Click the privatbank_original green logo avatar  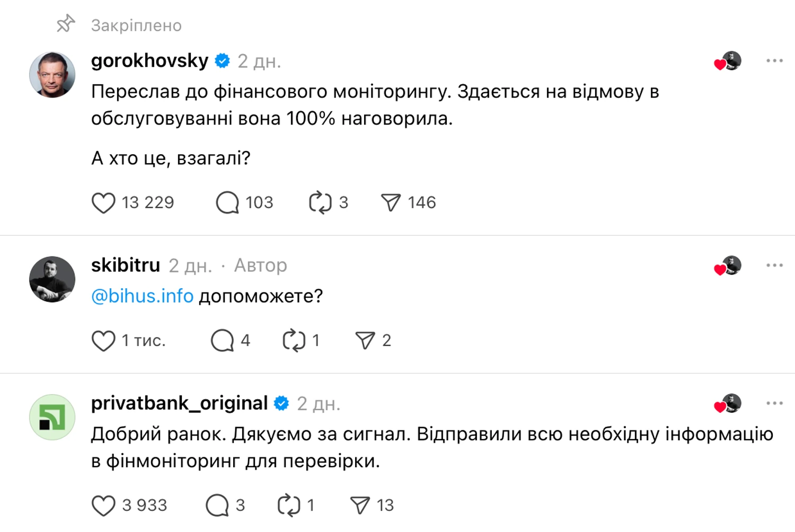pyautogui.click(x=52, y=417)
